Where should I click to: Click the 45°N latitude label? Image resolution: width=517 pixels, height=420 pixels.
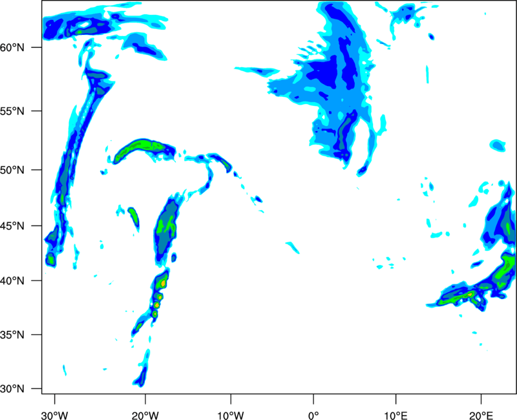click(12, 226)
